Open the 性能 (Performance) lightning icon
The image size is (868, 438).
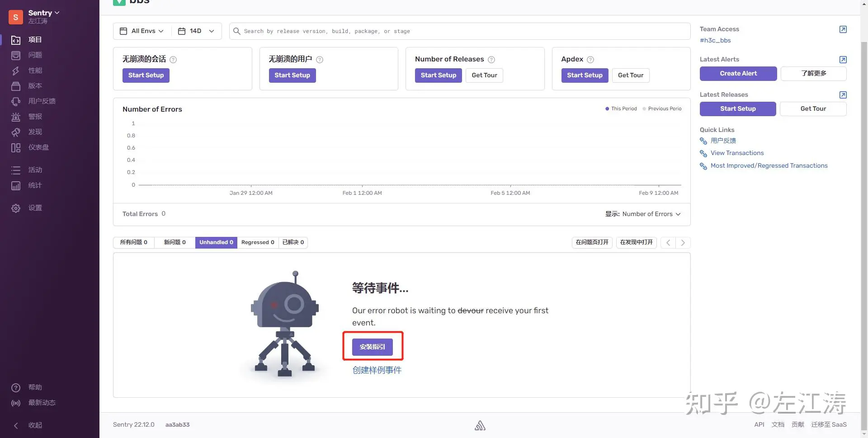pyautogui.click(x=16, y=71)
